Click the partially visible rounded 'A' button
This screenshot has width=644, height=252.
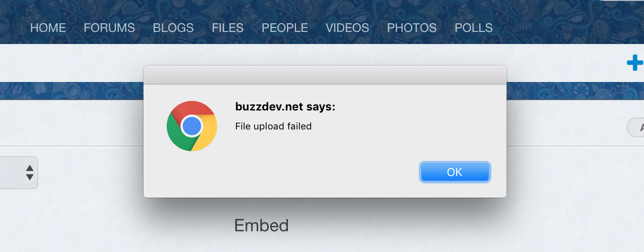[x=635, y=127]
